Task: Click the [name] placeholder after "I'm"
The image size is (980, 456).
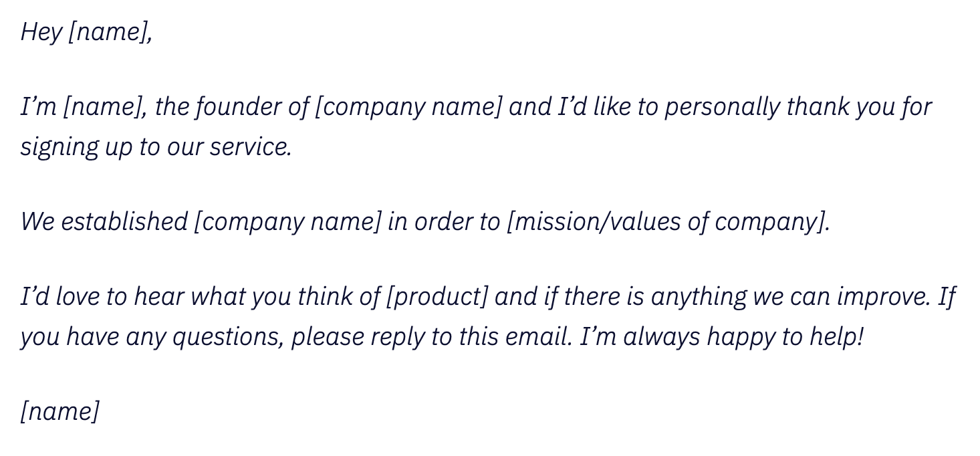Action: tap(104, 107)
